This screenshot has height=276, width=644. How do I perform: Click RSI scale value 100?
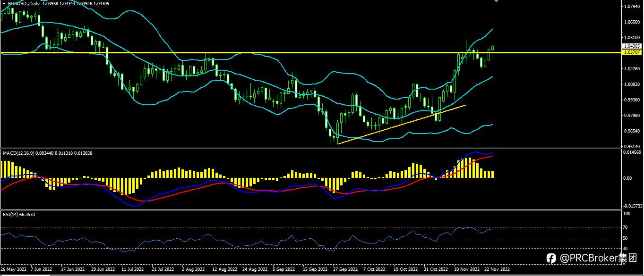coord(626,214)
